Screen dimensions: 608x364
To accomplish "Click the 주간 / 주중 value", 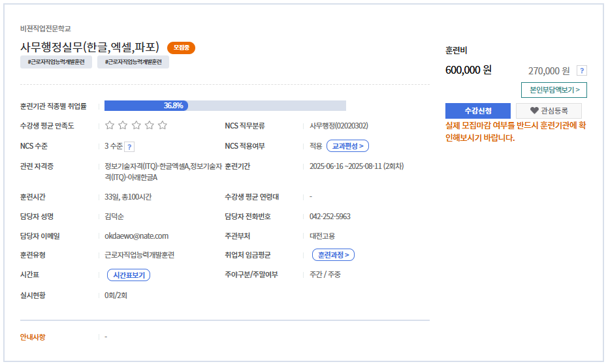I will click(325, 275).
